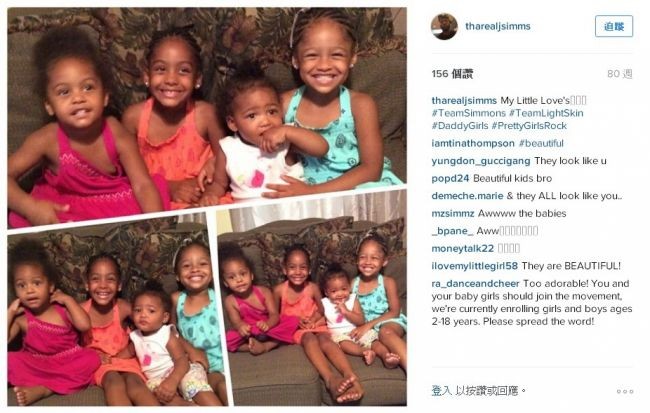Visit ilovemylittlegirl58's profile
The width and height of the screenshot is (650, 413).
(x=475, y=266)
